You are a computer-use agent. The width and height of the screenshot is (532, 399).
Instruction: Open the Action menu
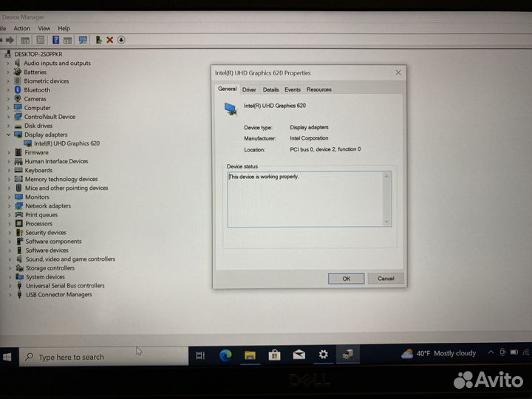pos(21,29)
